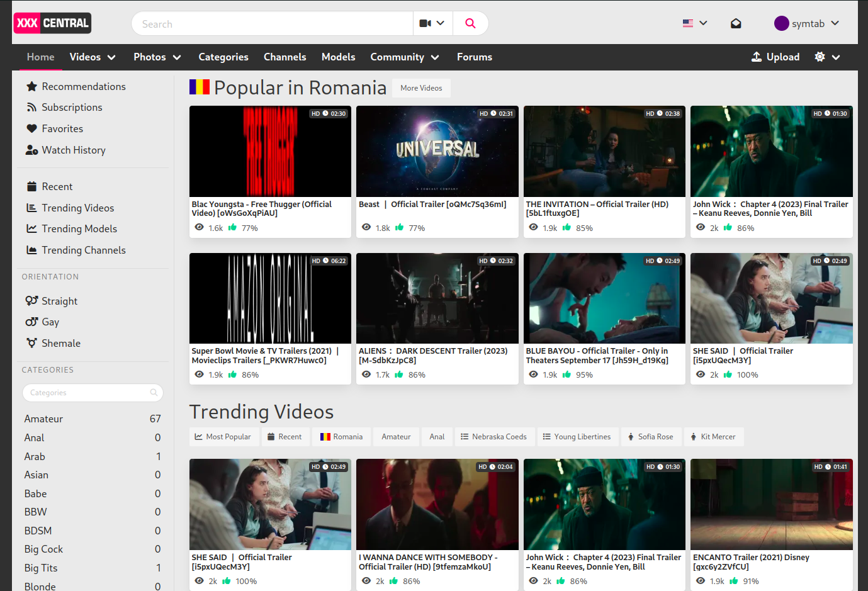Click the Categories filter input field
The image size is (868, 591).
tap(93, 393)
